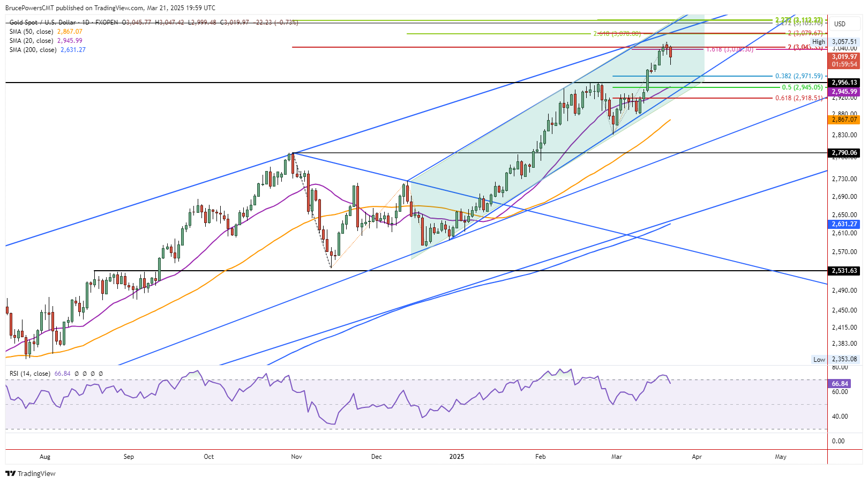Click the 2,690.00 price axis tick
Viewport: 868px width, 483px height.
tap(844, 197)
